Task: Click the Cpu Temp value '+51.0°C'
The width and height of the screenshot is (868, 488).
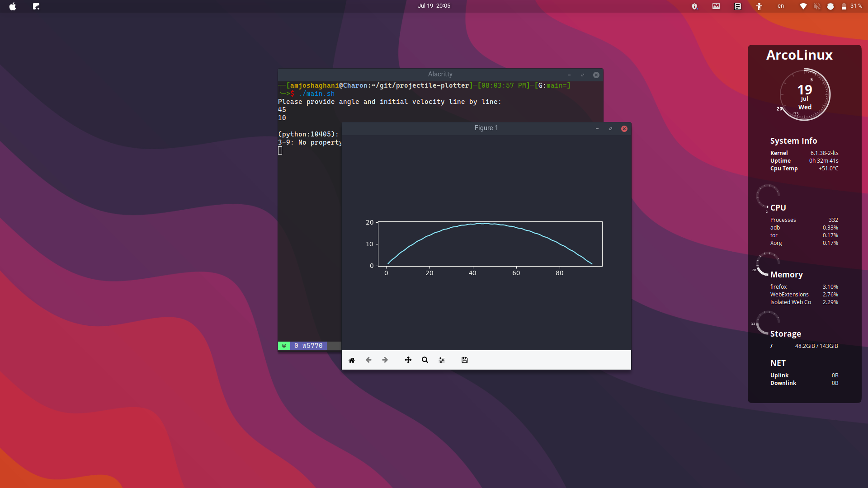Action: [828, 169]
